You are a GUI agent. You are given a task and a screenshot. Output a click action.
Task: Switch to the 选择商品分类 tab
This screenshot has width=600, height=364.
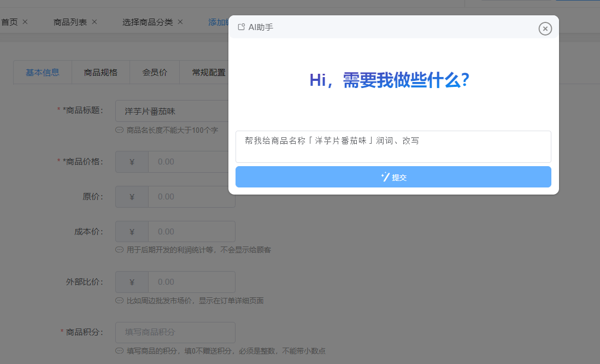click(148, 22)
